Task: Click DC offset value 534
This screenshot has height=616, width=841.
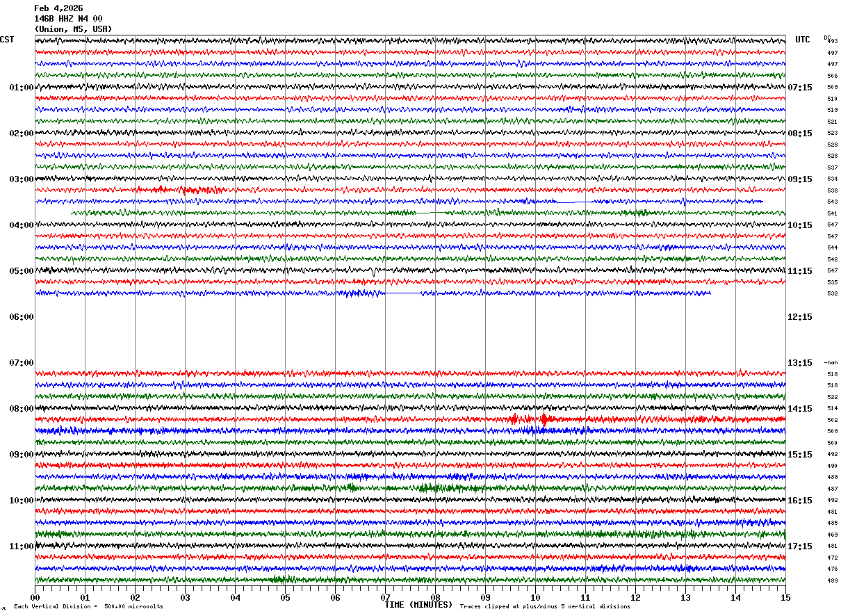Action: [832, 179]
